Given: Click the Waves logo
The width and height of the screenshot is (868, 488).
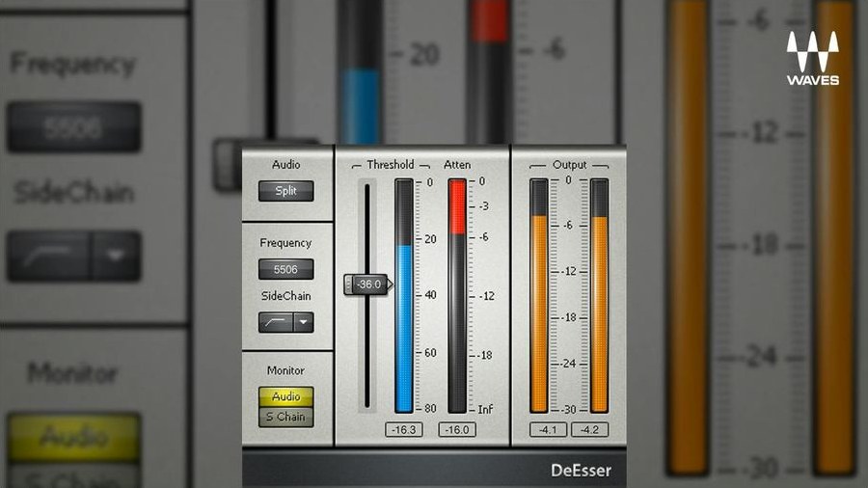Looking at the screenshot, I should click(813, 58).
